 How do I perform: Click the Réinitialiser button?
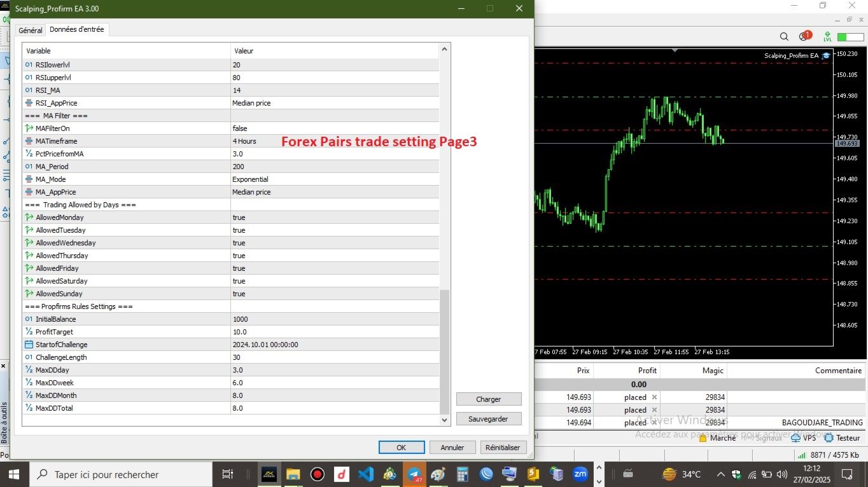[503, 448]
